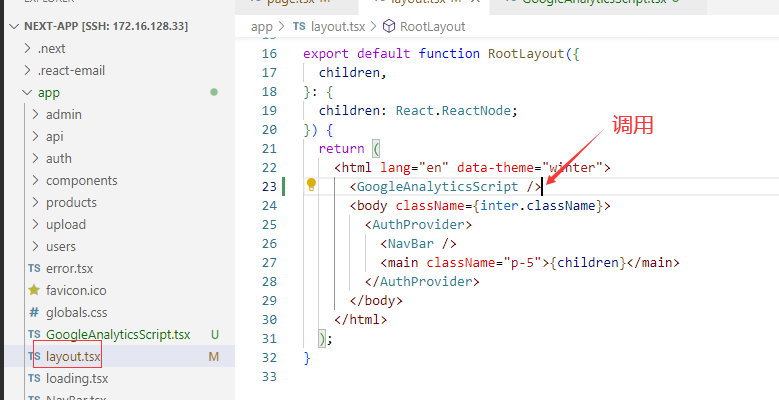Click the GoogleAnalyticsScript tag in code
The width and height of the screenshot is (779, 400).
[x=438, y=187]
